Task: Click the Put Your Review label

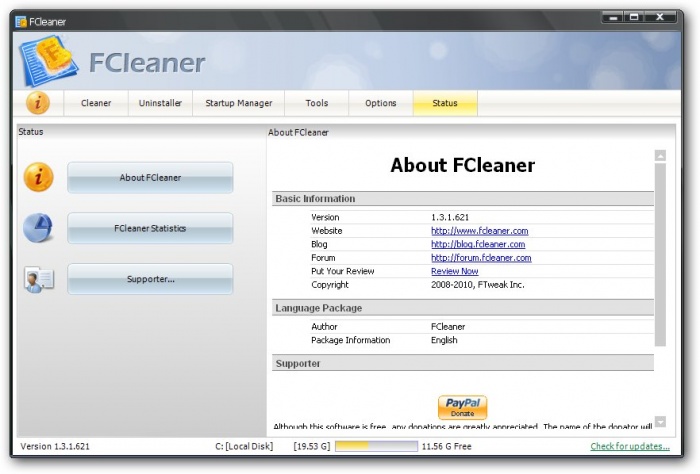Action: [342, 271]
